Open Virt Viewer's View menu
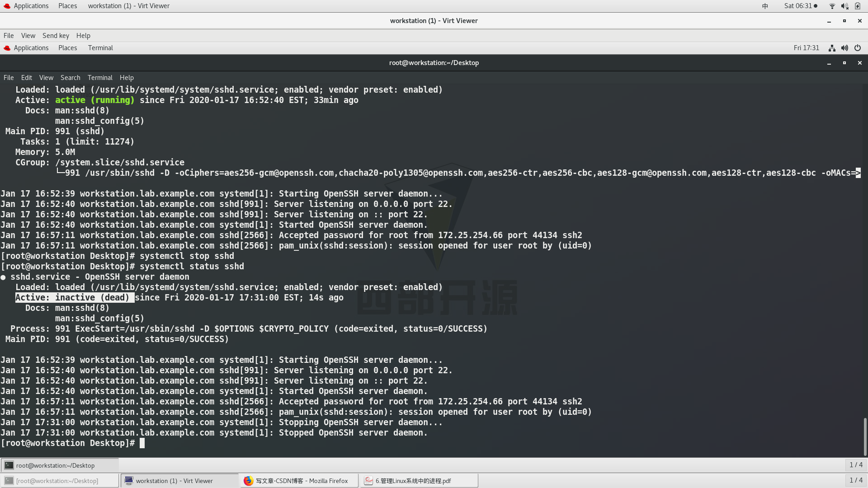 coord(28,36)
